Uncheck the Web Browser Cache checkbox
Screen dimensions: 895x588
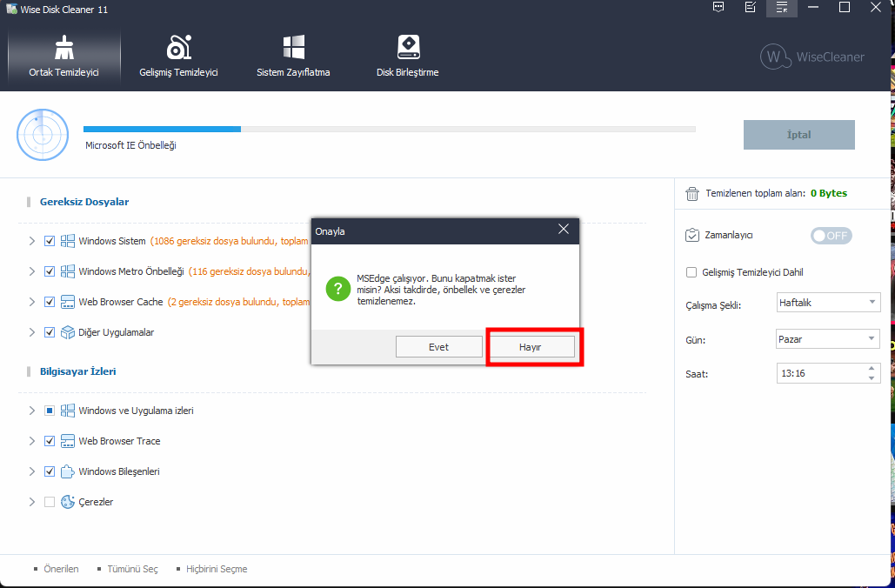(x=50, y=302)
